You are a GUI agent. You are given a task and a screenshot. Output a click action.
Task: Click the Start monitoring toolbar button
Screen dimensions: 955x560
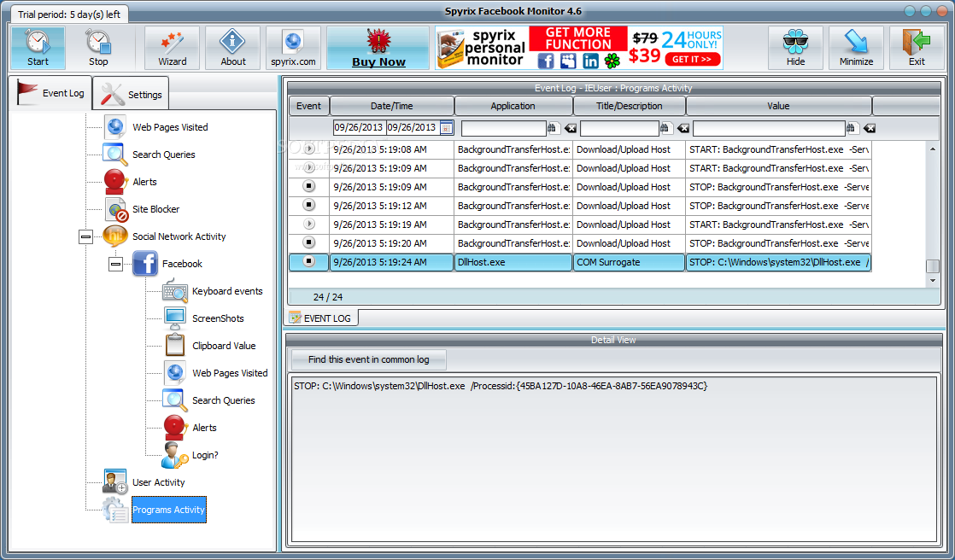pos(38,48)
